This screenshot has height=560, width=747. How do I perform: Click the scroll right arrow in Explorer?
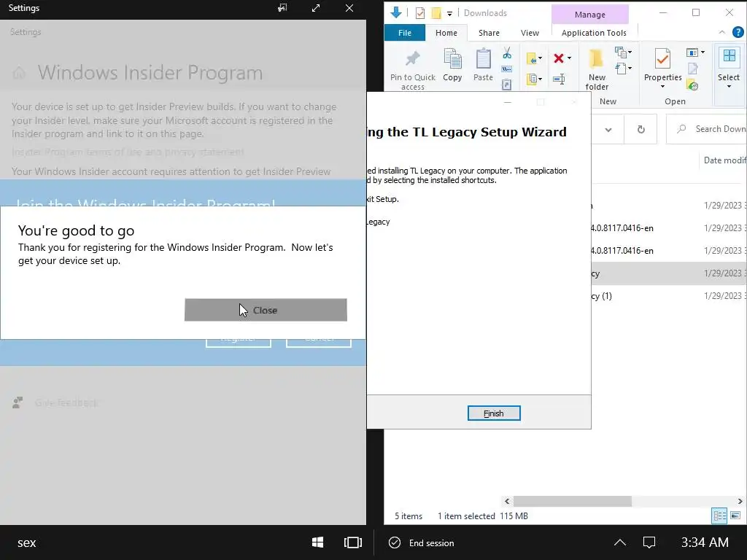pyautogui.click(x=740, y=501)
